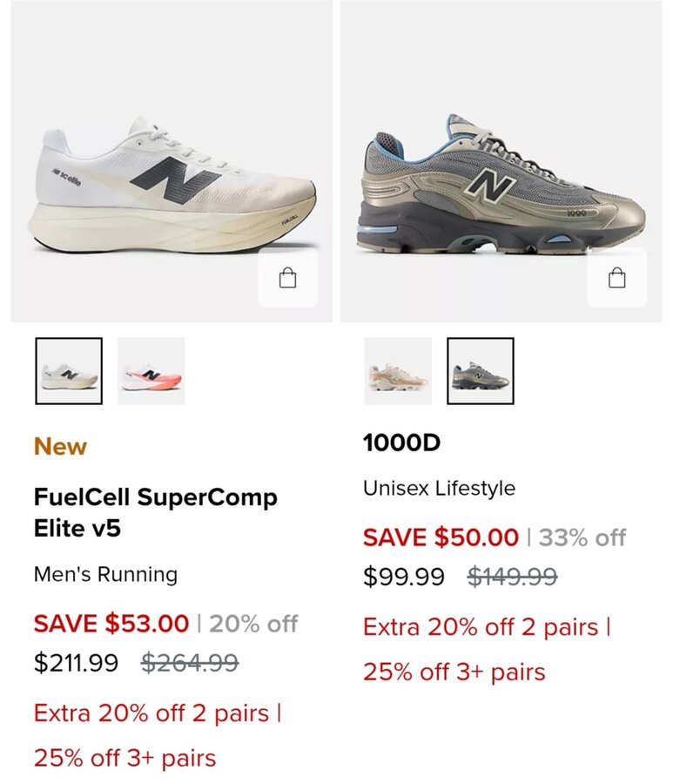673x784 pixels.
Task: Tap the shopping bag icon on 1000D shoe
Action: (x=616, y=278)
